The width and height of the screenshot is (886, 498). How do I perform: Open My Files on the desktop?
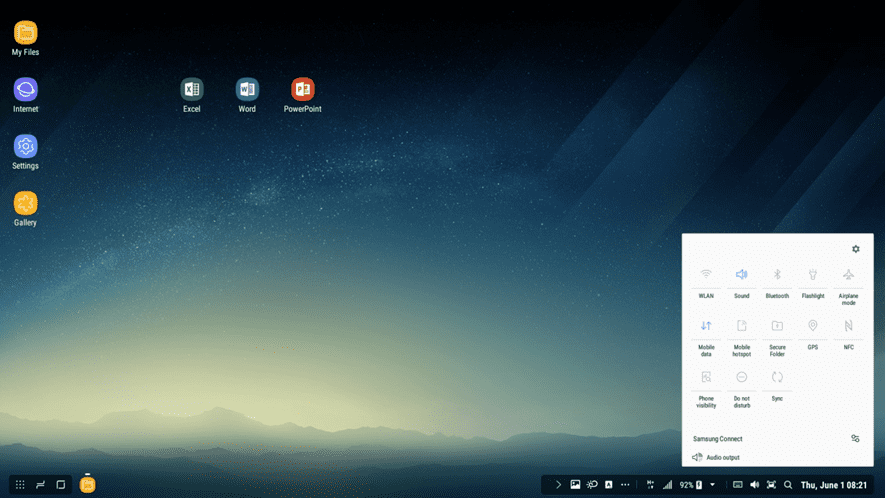(26, 33)
